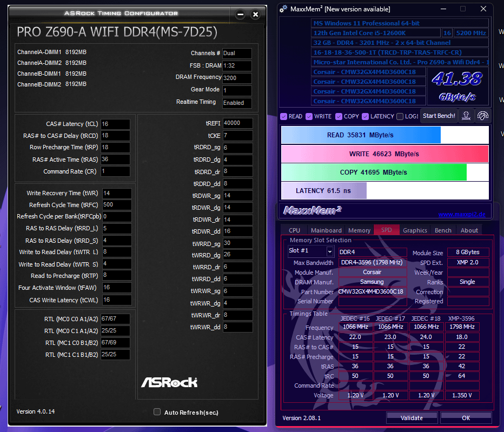Open the Slot #1 memory slot dropdown
The image size is (504, 432).
330,251
